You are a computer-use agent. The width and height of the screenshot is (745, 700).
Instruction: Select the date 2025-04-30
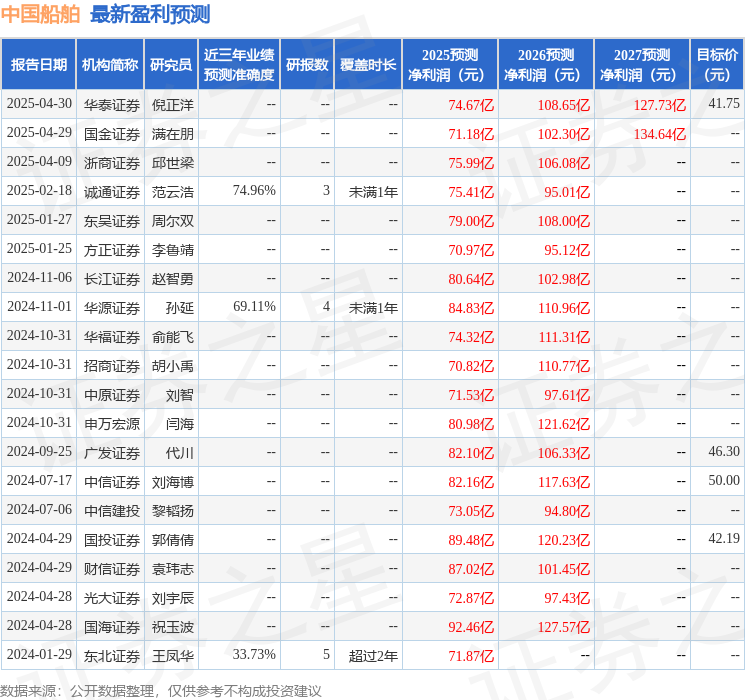[x=39, y=104]
